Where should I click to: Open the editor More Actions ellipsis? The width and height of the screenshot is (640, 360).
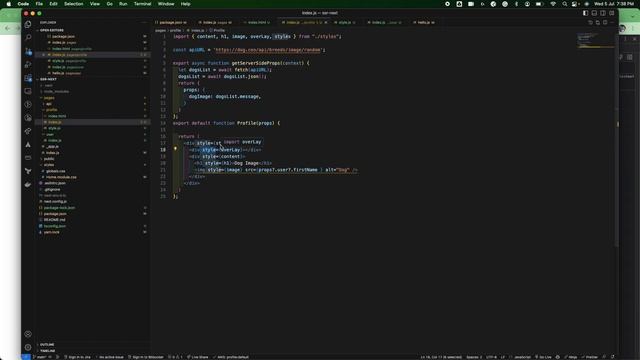[612, 22]
